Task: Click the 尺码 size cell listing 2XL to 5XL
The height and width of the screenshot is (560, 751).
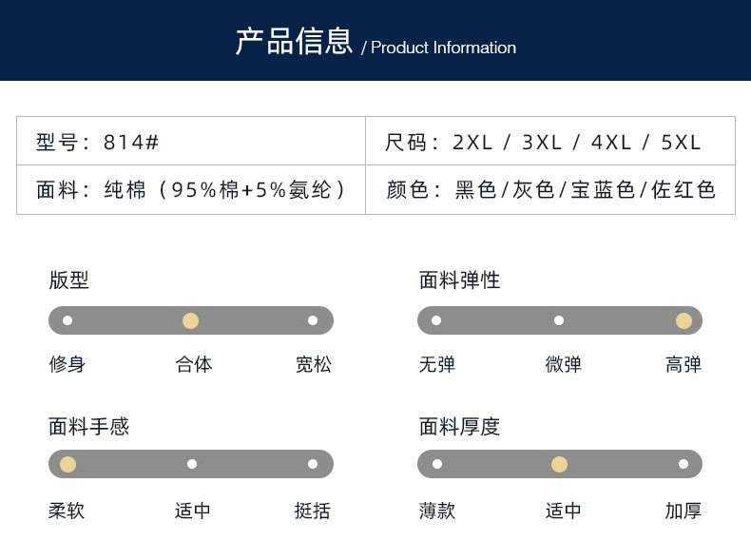Action: (x=550, y=142)
